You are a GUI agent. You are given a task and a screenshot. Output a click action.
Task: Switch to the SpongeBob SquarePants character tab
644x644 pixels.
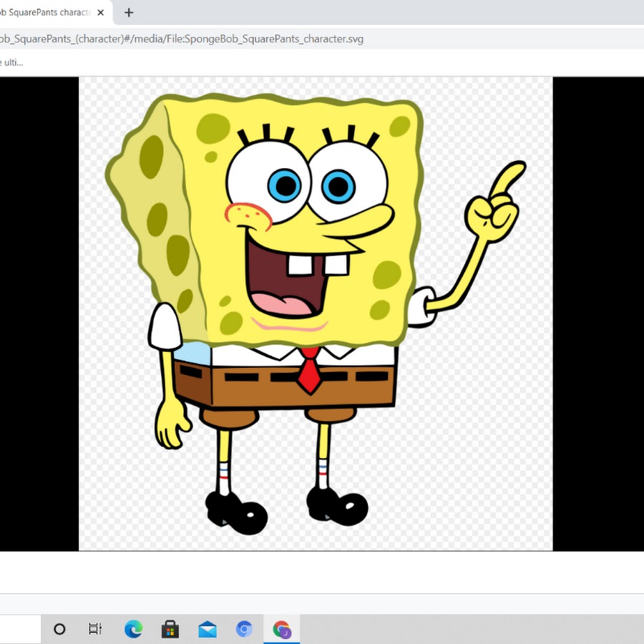[56, 13]
